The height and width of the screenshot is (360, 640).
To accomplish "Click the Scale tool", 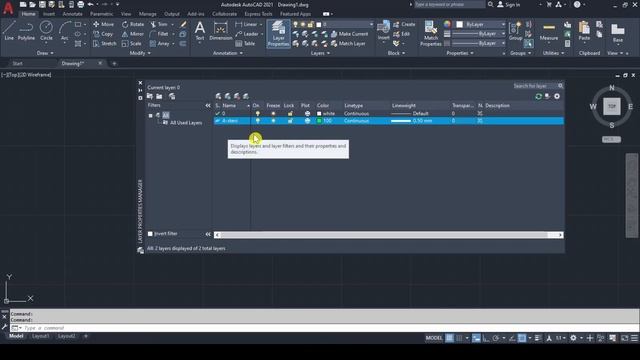I will pyautogui.click(x=132, y=43).
